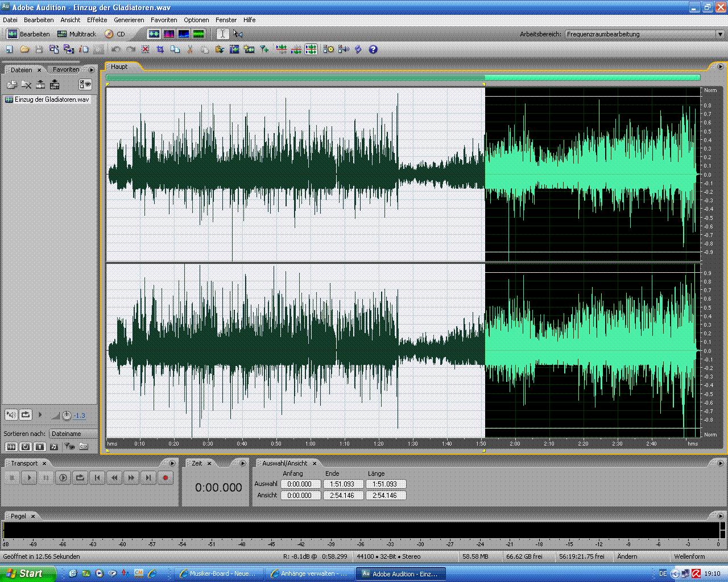Close the Pegel panel tab
This screenshot has width=728, height=582.
point(33,516)
